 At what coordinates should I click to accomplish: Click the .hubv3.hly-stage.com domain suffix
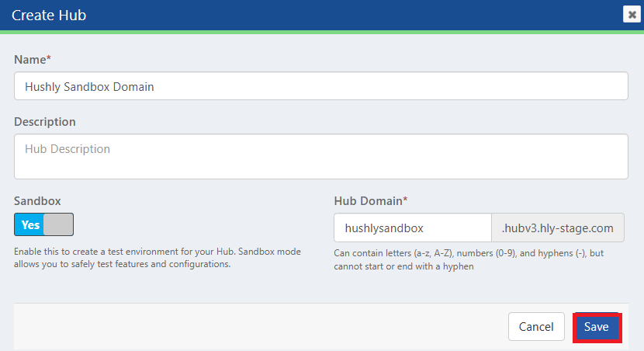tap(557, 228)
